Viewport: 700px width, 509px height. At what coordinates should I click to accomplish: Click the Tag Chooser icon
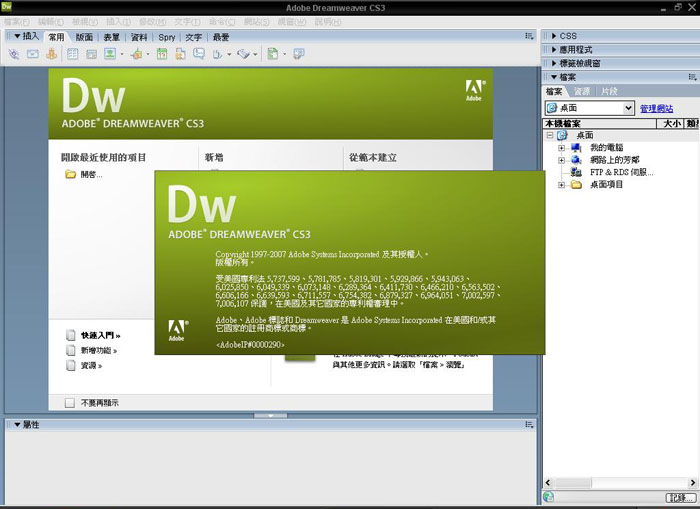pos(299,54)
